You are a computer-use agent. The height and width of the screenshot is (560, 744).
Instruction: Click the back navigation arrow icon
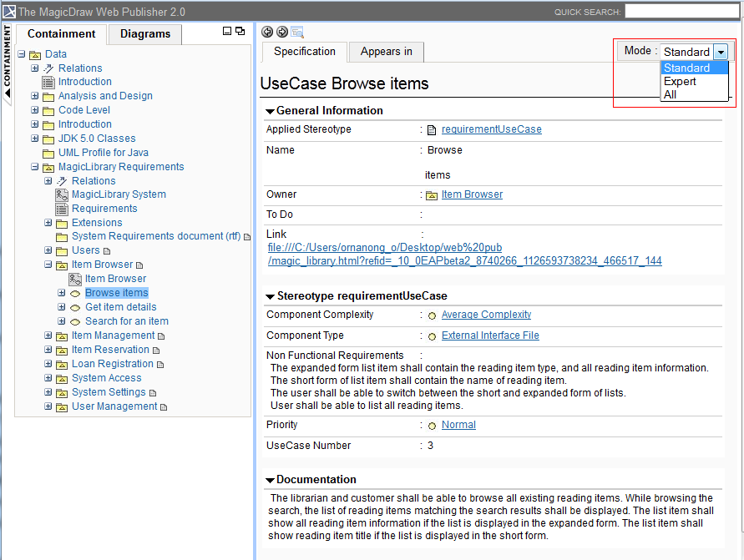pos(267,32)
